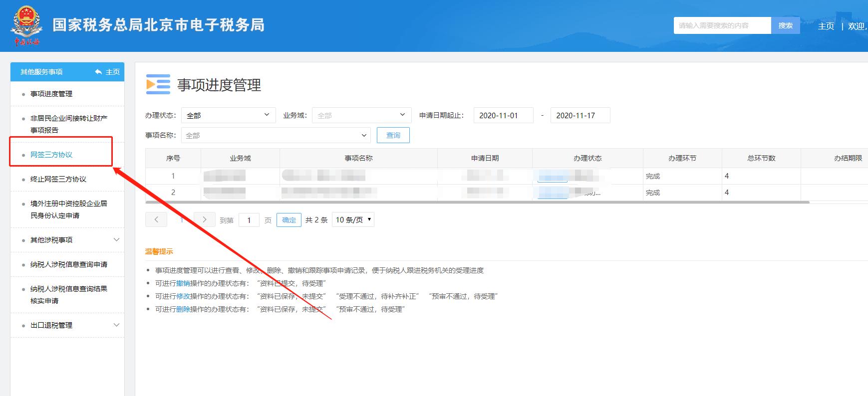
Task: Click the 共 2 条 record count text
Action: [x=316, y=220]
